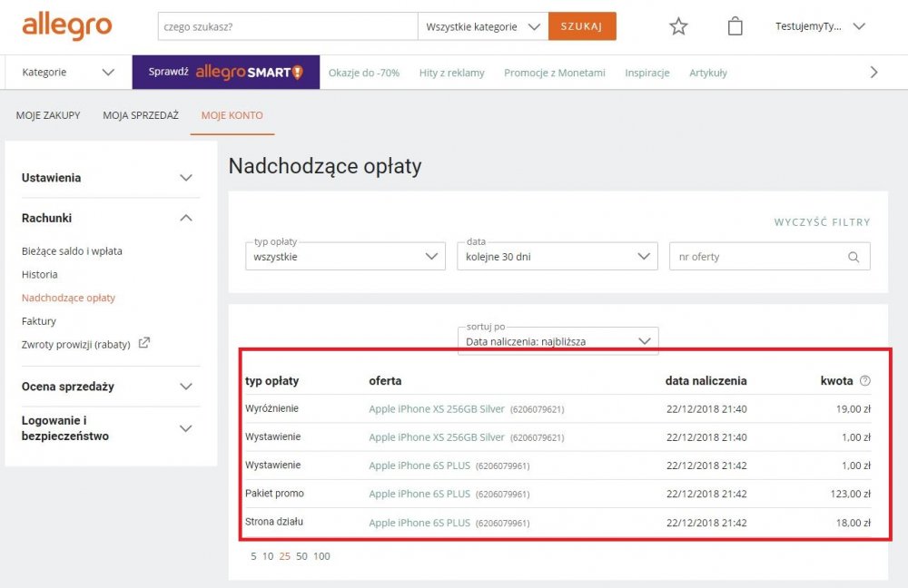Viewport: 908px width, 588px height.
Task: Open the sortuj po dropdown
Action: [558, 341]
